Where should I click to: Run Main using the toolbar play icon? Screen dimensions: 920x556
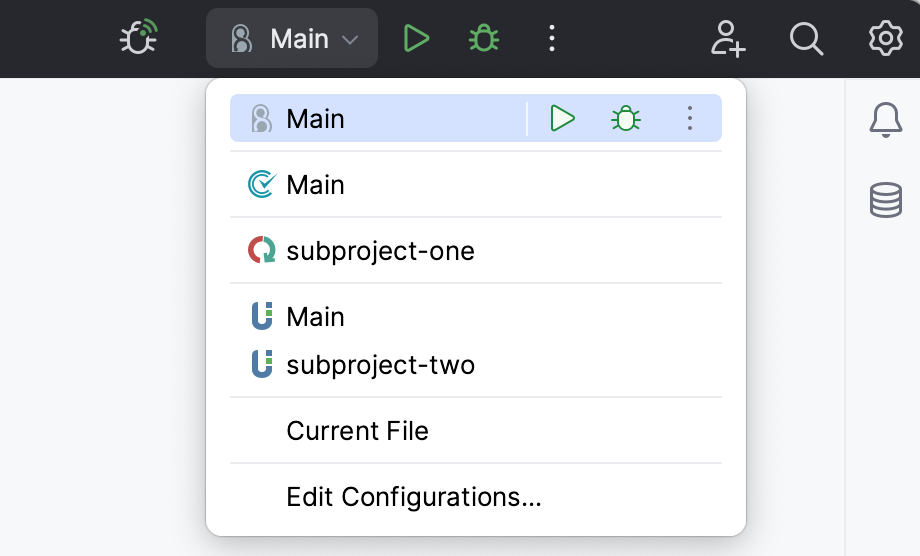pos(416,39)
